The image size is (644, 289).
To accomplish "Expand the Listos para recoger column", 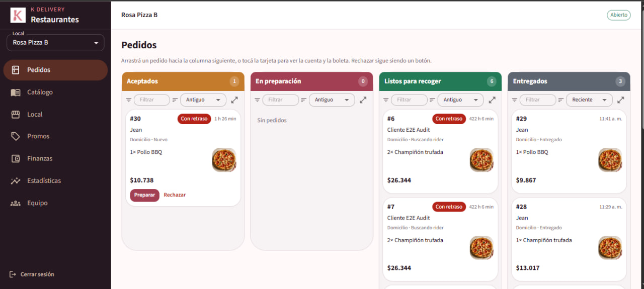I will tap(492, 100).
